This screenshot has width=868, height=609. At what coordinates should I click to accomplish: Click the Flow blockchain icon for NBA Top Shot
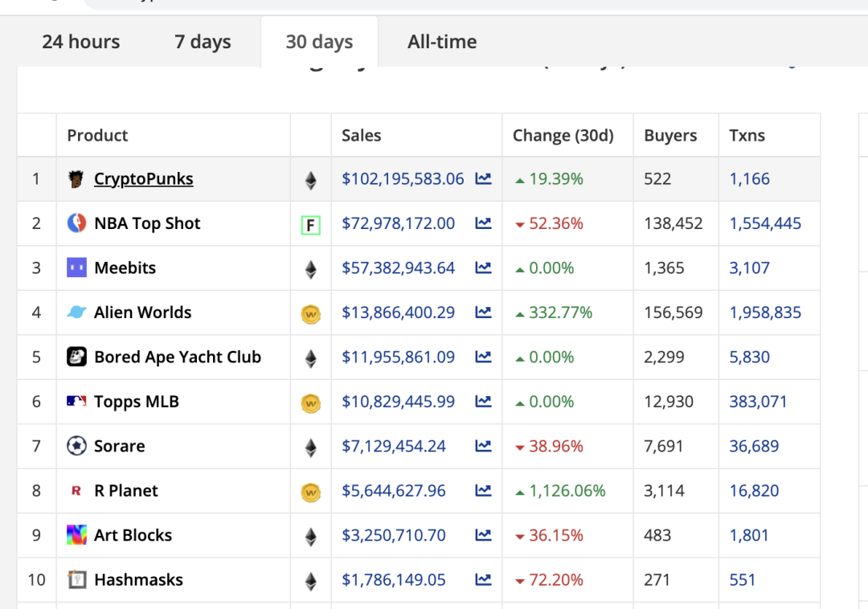click(310, 225)
